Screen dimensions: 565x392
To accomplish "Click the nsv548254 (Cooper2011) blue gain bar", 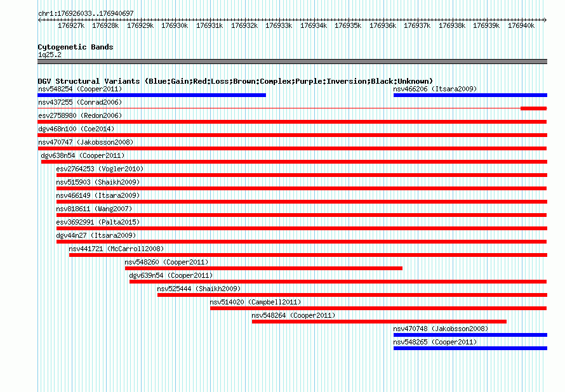I will (x=152, y=95).
